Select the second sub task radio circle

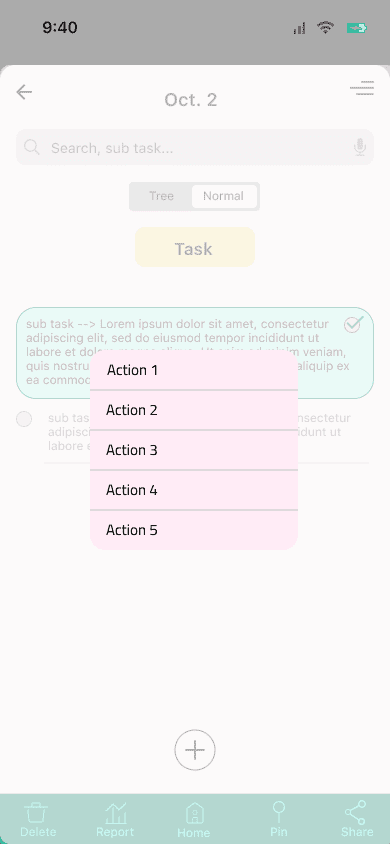click(24, 419)
